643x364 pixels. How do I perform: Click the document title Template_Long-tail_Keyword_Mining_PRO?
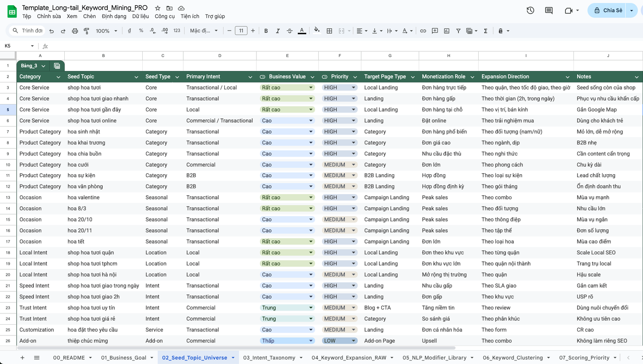(x=85, y=8)
